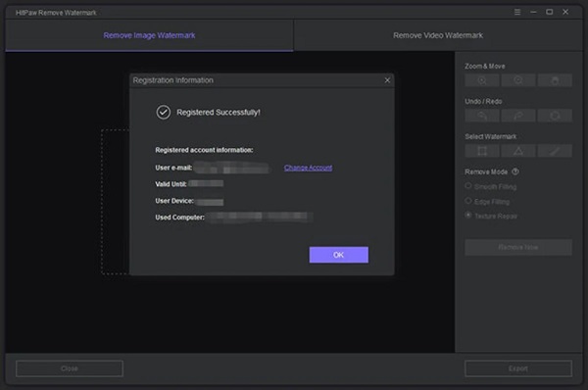Switch to Remove Image Watermark tab

(149, 35)
